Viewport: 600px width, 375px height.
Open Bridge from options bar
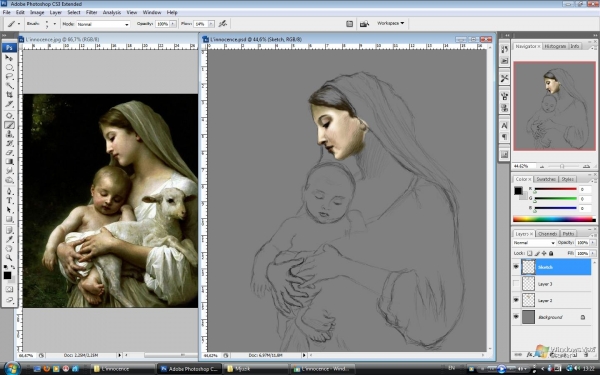(364, 24)
